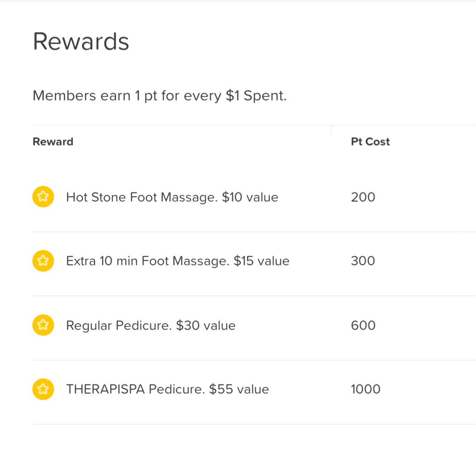476x464 pixels.
Task: Click the '$55 value' text
Action: click(x=239, y=389)
